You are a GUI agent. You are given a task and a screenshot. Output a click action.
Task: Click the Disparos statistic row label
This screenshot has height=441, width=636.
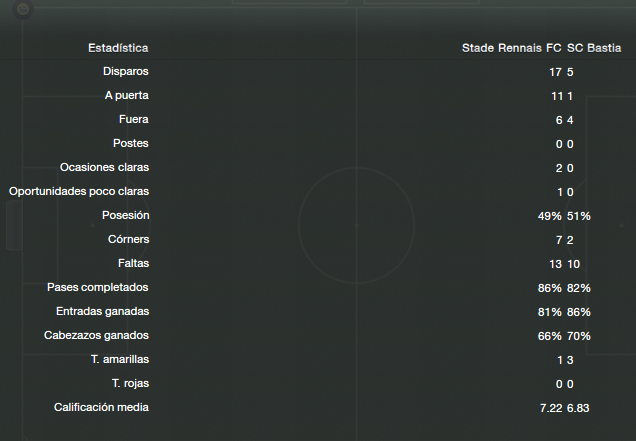[x=126, y=71]
